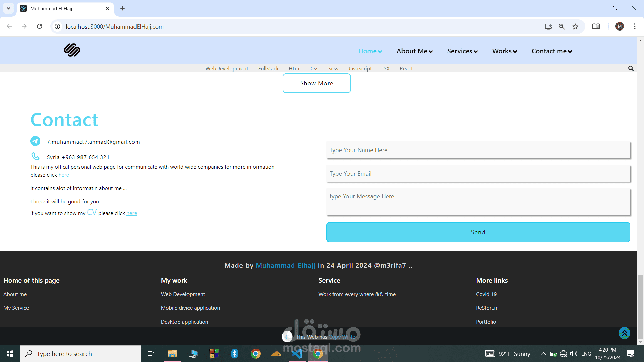Image resolution: width=644 pixels, height=362 pixels.
Task: Click the scroll-to-top double chevron button
Action: click(624, 333)
